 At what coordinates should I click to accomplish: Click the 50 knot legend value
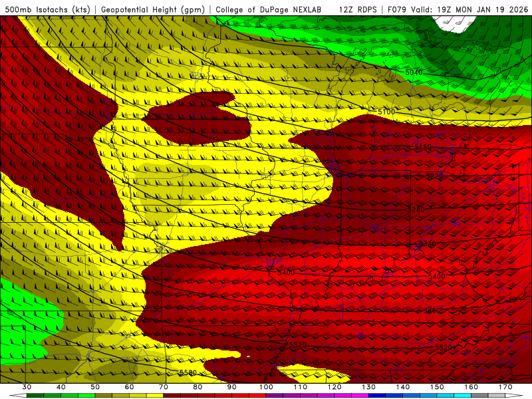point(95,387)
